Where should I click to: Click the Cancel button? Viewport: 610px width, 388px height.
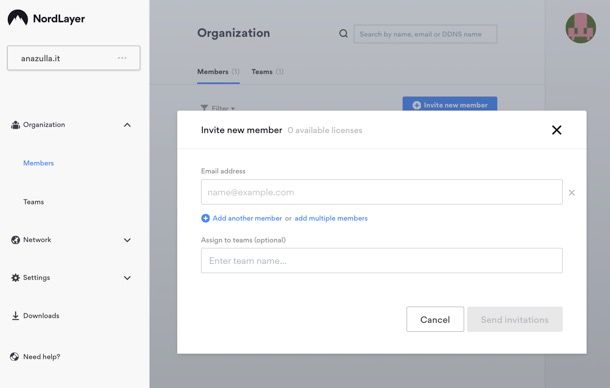click(x=435, y=319)
